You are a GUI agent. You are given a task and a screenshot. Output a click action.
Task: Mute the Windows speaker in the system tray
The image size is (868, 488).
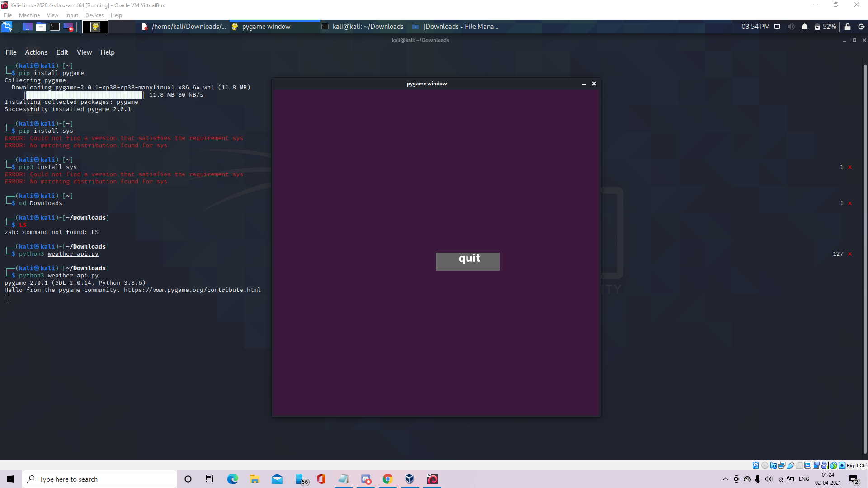click(x=769, y=479)
